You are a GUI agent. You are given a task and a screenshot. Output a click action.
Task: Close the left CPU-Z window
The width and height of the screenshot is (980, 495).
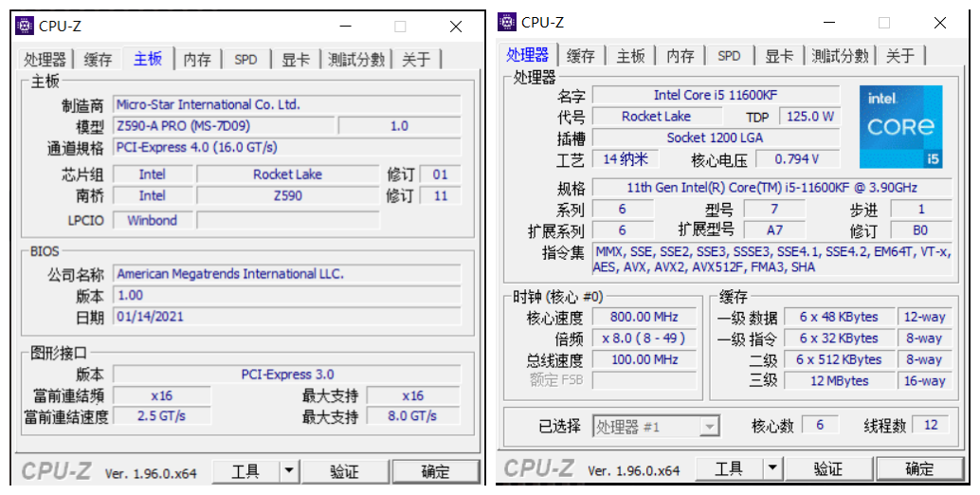456,27
